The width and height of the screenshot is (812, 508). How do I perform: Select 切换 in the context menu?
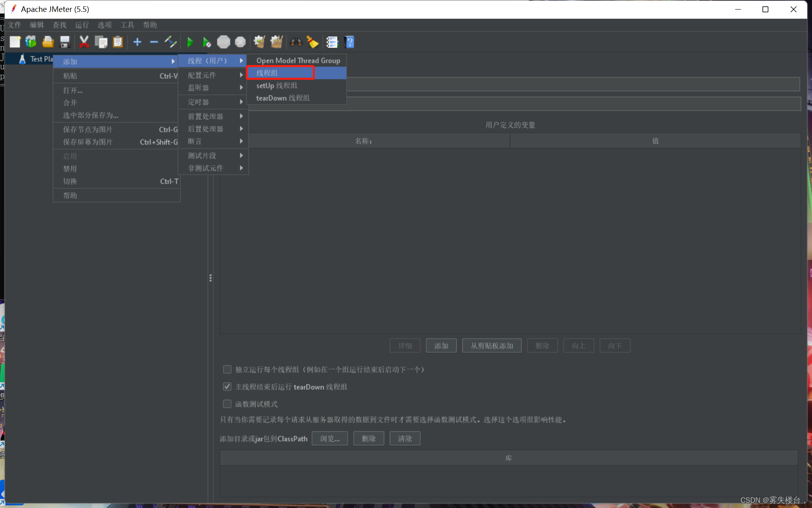click(x=116, y=181)
